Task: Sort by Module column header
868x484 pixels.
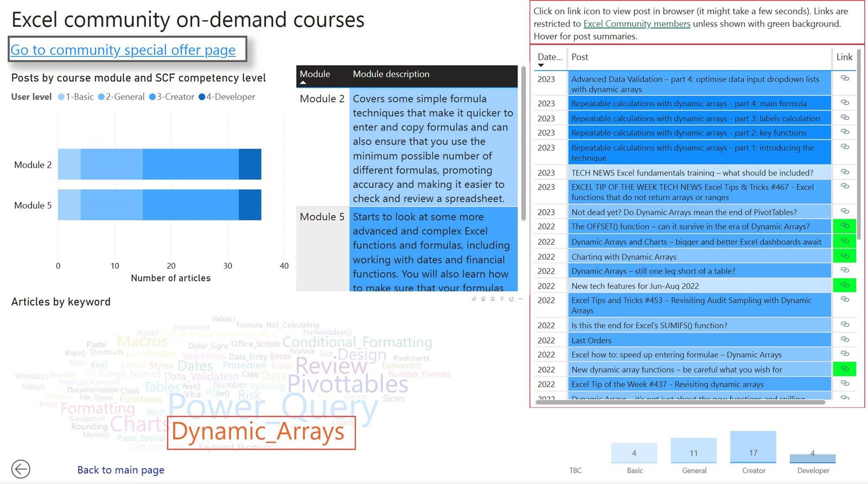Action: (x=315, y=74)
